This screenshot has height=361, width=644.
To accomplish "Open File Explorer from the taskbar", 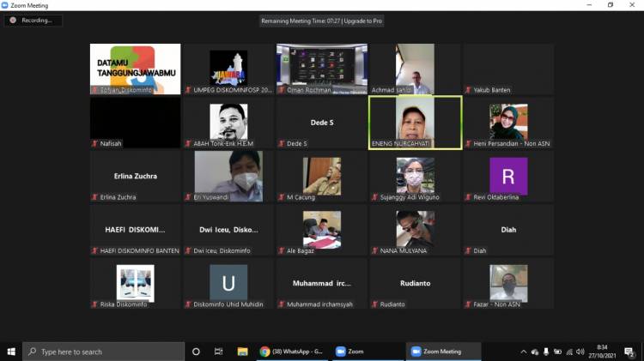I will (242, 352).
